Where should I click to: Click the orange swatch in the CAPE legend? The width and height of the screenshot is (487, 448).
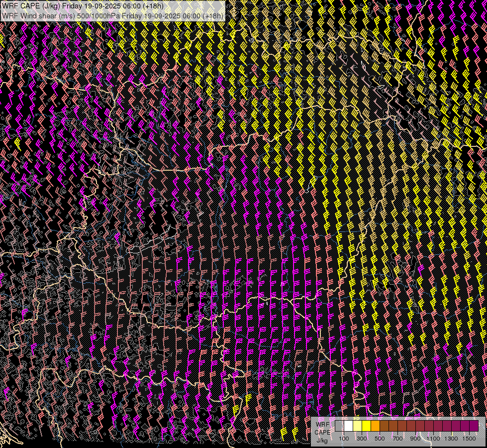tap(375, 426)
